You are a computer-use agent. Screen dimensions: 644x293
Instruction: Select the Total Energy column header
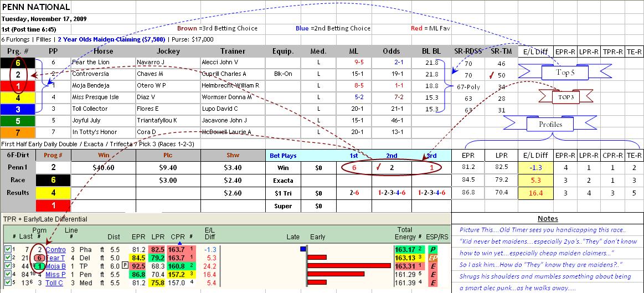pos(405,233)
